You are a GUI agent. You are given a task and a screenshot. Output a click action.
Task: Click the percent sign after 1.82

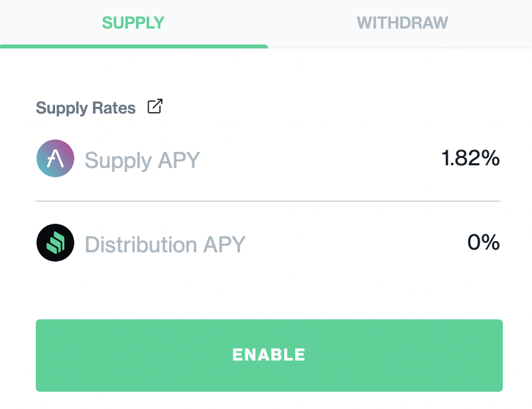(x=490, y=158)
